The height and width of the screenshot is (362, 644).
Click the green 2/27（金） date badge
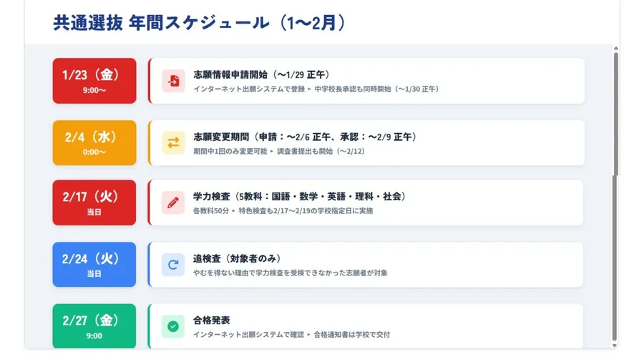click(x=94, y=326)
